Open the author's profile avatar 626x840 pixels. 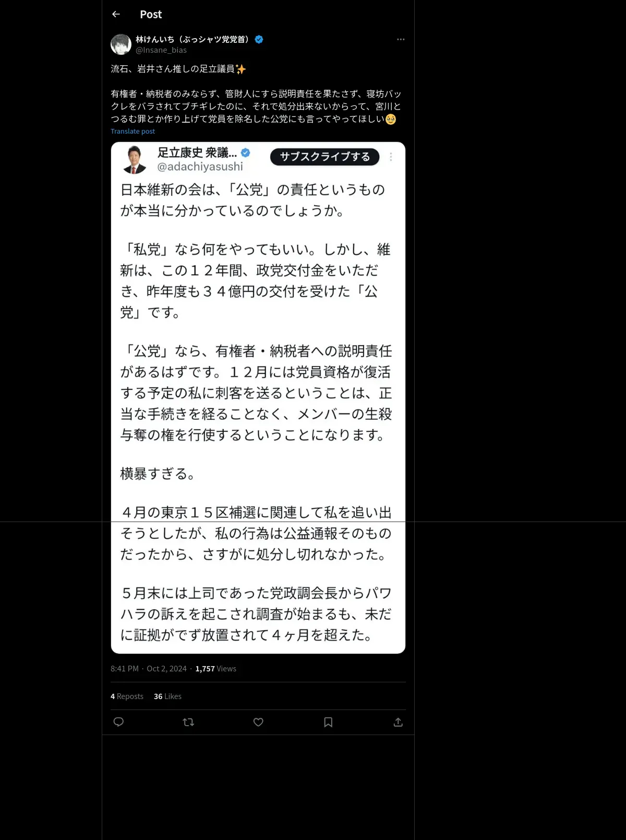click(x=121, y=44)
